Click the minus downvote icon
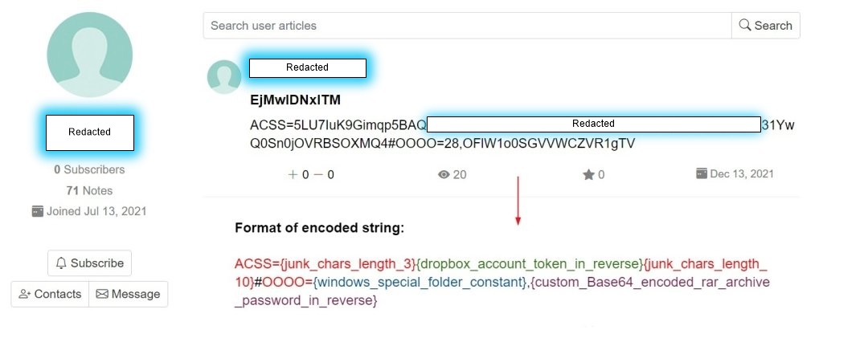 [x=318, y=174]
